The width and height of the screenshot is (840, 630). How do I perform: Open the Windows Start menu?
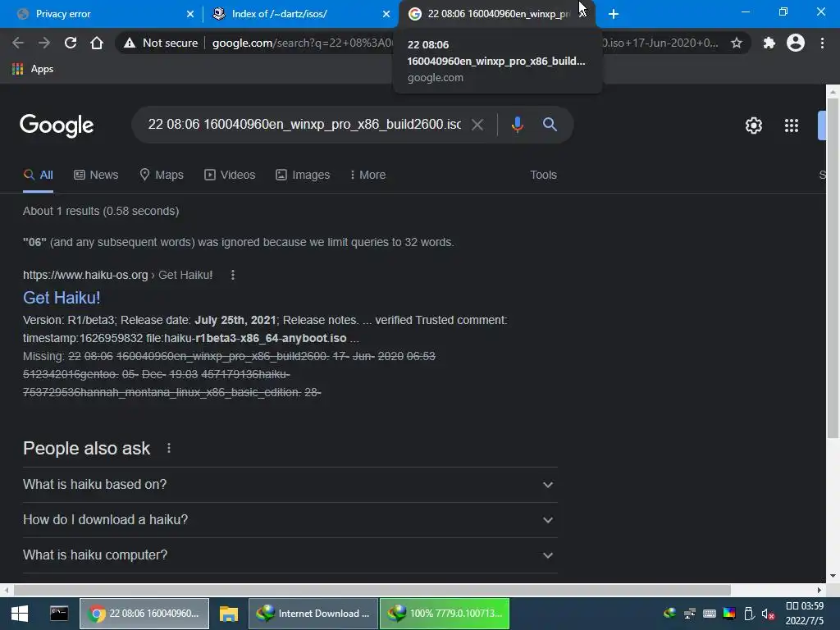[20, 614]
